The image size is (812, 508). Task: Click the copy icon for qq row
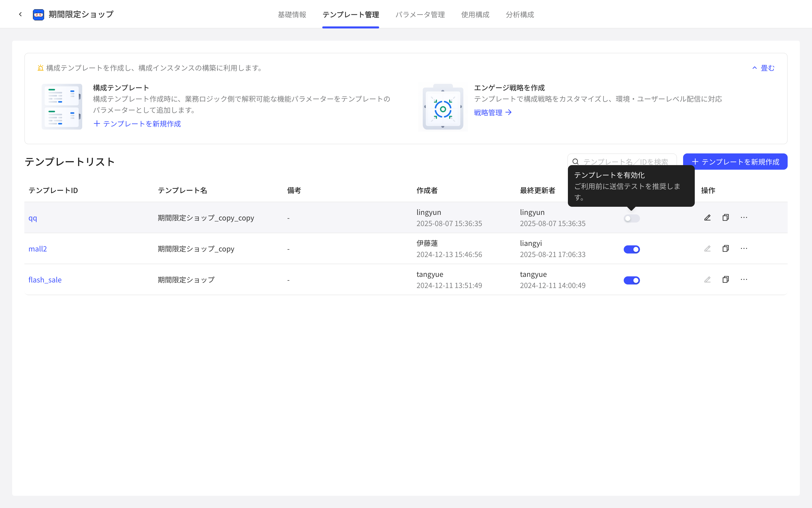click(725, 218)
